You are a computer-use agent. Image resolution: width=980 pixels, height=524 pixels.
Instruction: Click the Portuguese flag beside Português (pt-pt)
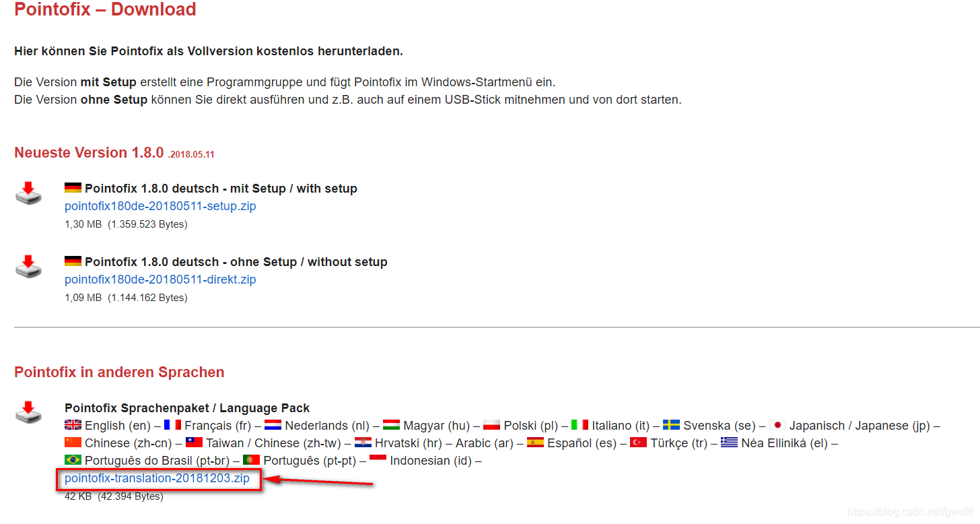click(x=252, y=460)
